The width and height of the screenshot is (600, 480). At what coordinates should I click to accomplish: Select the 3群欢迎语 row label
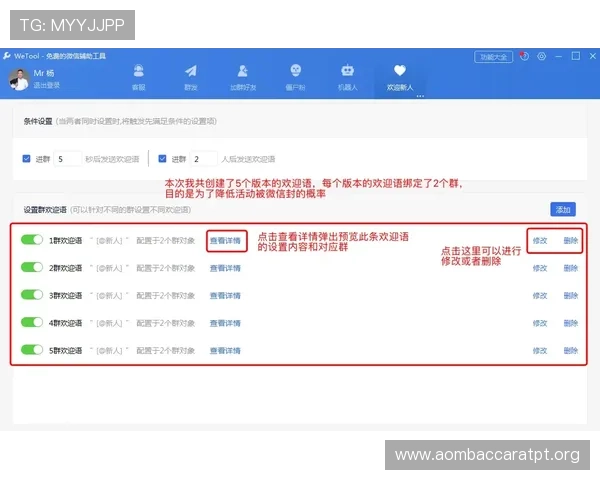(x=65, y=296)
